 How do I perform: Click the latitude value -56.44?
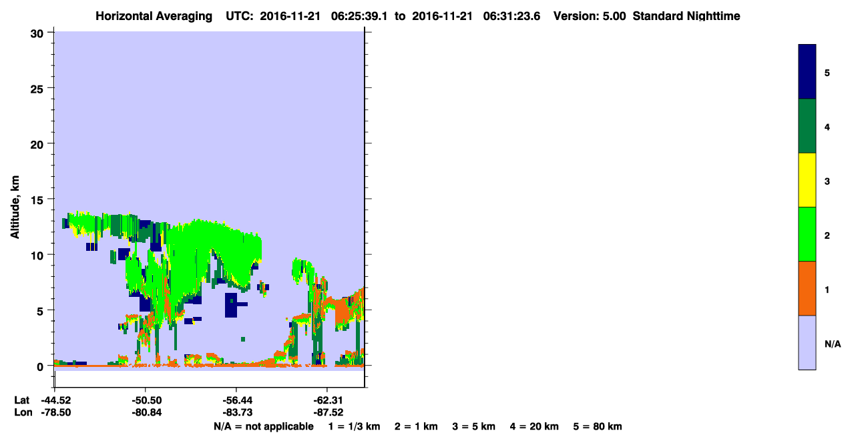[236, 400]
